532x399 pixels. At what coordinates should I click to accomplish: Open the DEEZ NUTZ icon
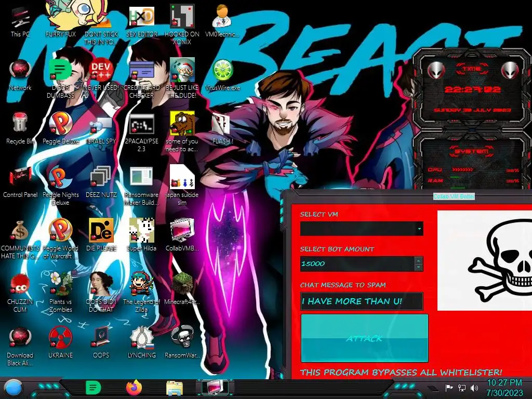pyautogui.click(x=101, y=182)
